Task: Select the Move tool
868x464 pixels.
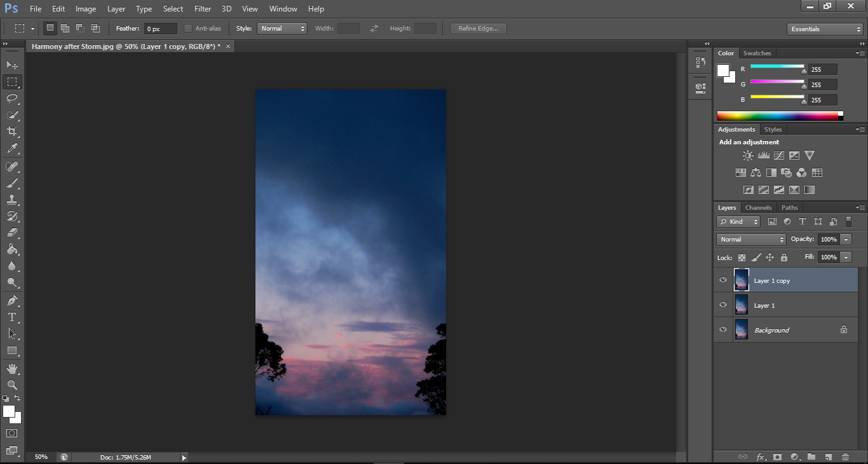Action: tap(12, 65)
